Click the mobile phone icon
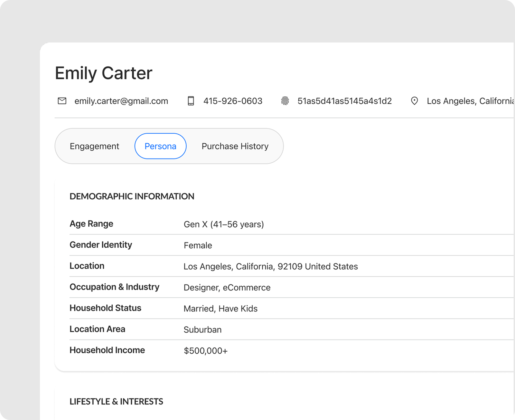The image size is (515, 420). coord(191,101)
